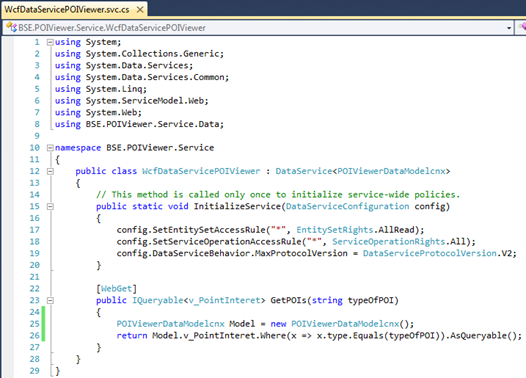Click 'MaxProtocolVersion' on line 19
The width and height of the screenshot is (526, 378).
click(301, 253)
